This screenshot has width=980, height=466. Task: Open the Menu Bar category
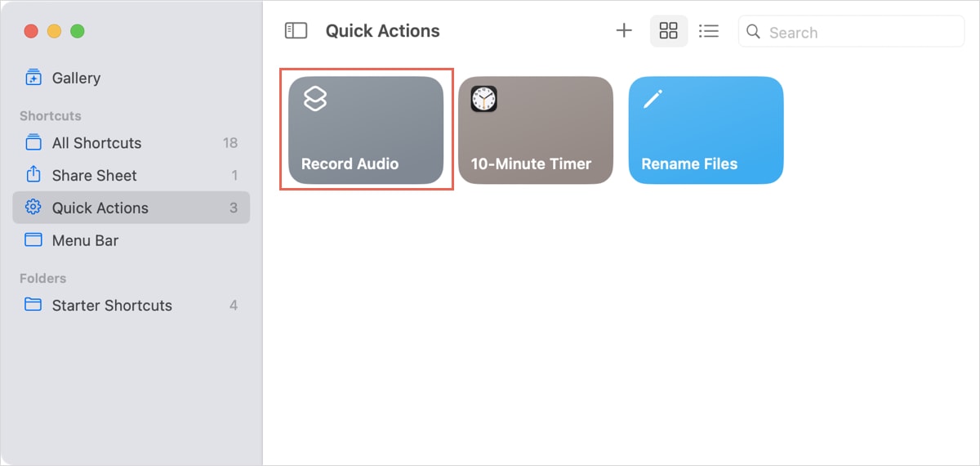[131, 240]
